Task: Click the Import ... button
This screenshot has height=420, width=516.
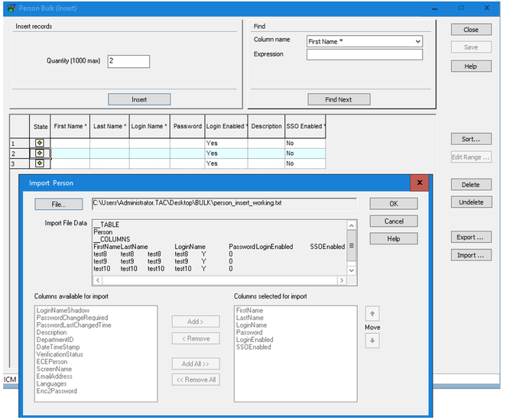Action: tap(471, 255)
